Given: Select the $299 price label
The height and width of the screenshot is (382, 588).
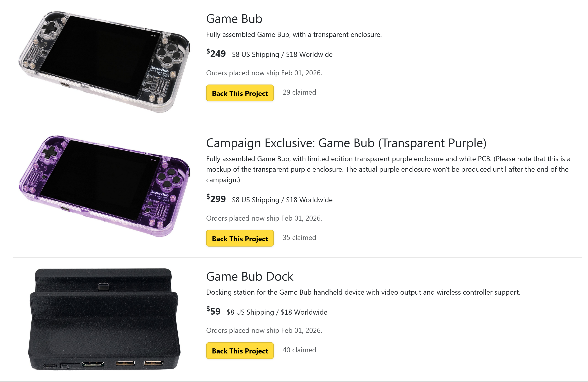Looking at the screenshot, I should (x=216, y=199).
